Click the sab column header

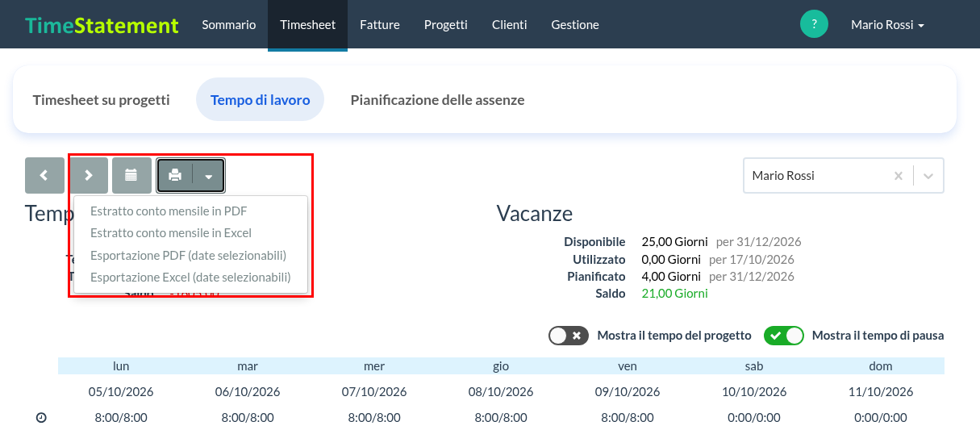pyautogui.click(x=754, y=366)
